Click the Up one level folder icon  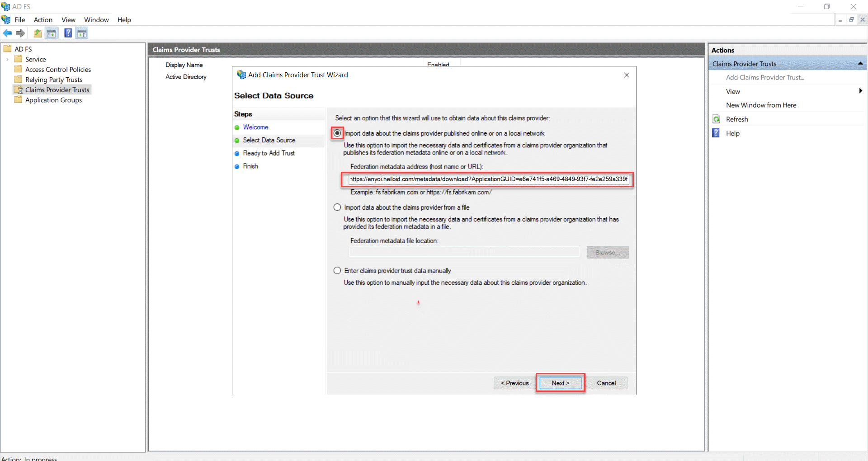(38, 33)
